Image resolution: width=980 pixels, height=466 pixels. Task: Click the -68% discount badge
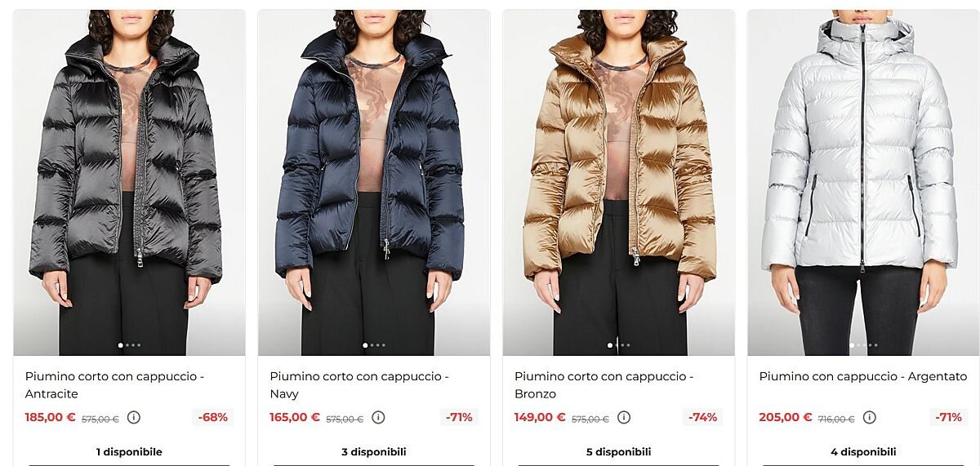(213, 417)
